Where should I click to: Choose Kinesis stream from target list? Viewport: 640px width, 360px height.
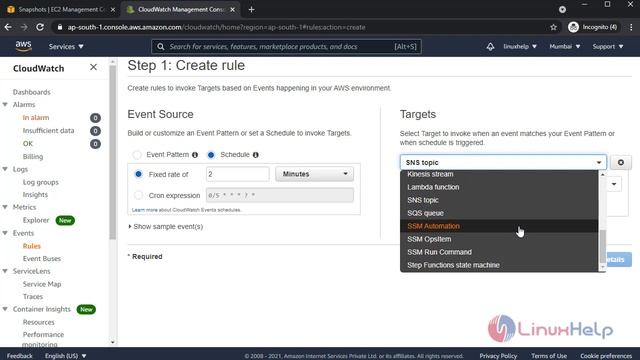click(x=499, y=174)
